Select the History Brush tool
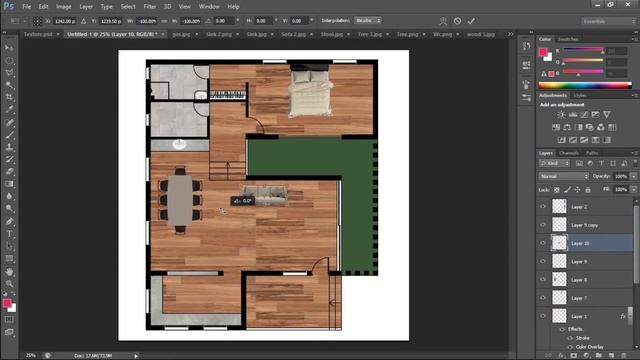This screenshot has height=360, width=640. [x=9, y=159]
